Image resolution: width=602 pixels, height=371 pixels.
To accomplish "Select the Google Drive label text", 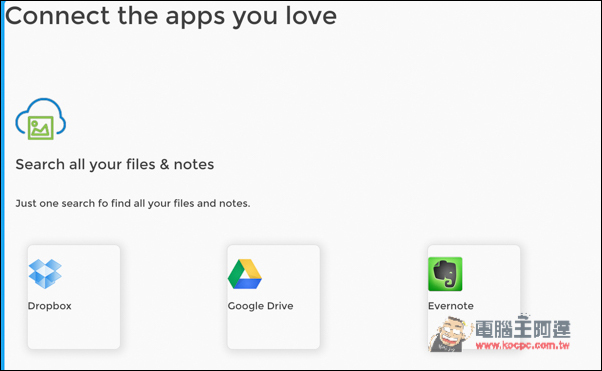I will click(x=260, y=306).
